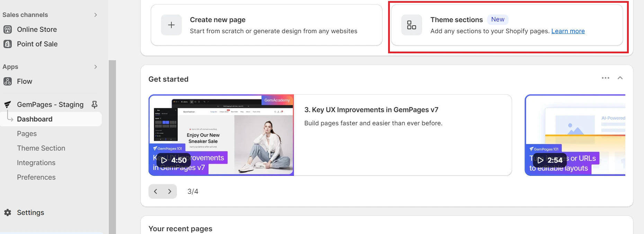This screenshot has width=644, height=234.
Task: Unpin the GemPages - Staging app
Action: click(x=94, y=105)
